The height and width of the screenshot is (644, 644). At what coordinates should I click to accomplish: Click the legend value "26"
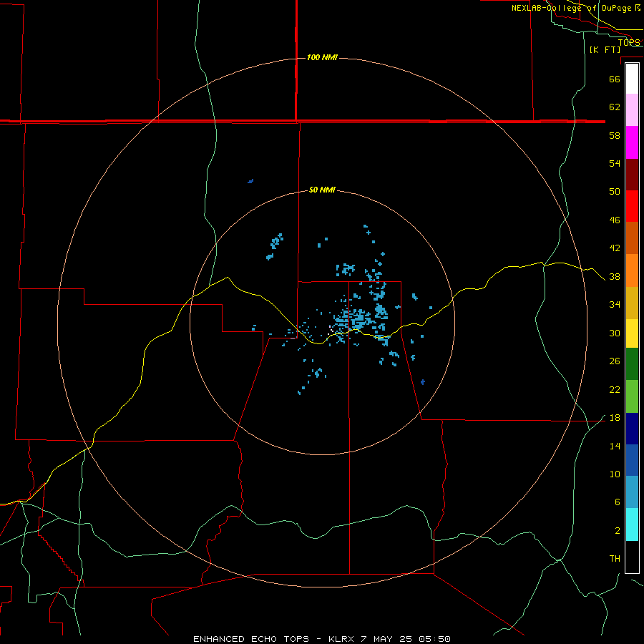615,361
